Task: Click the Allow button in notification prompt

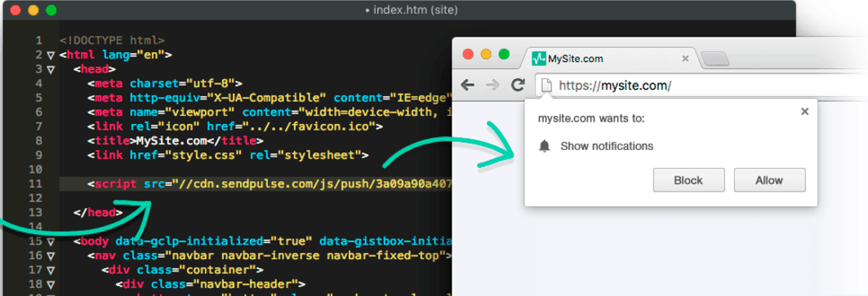Action: pyautogui.click(x=769, y=180)
